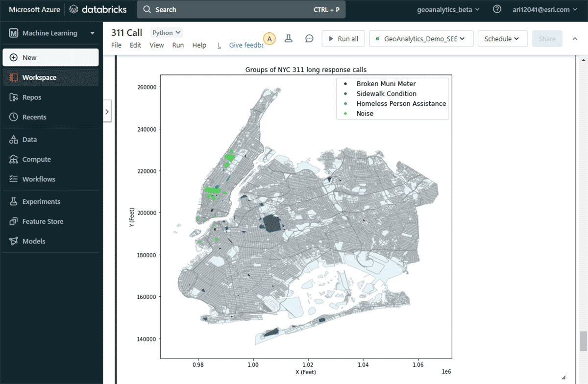588x384 pixels.
Task: Open the Python language dropdown
Action: pyautogui.click(x=167, y=33)
